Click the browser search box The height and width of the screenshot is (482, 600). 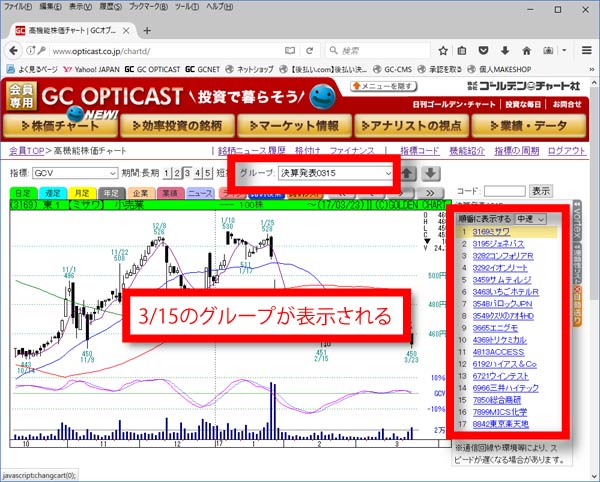click(x=380, y=50)
